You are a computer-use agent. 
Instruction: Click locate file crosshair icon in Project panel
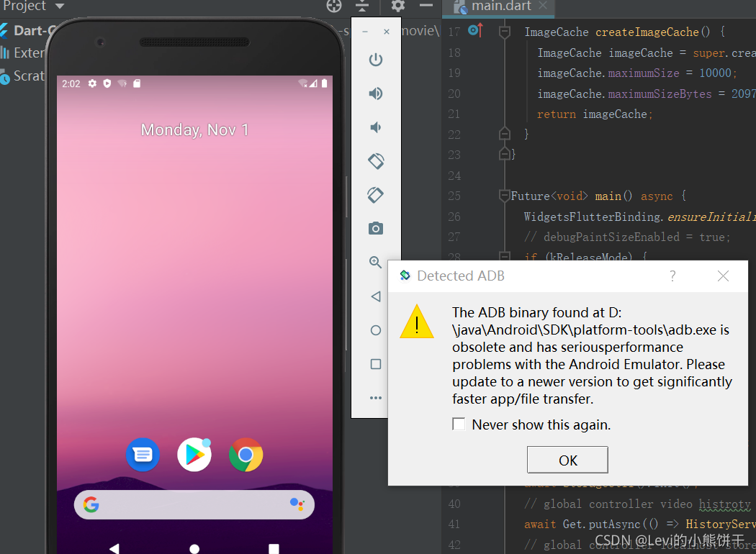point(333,6)
